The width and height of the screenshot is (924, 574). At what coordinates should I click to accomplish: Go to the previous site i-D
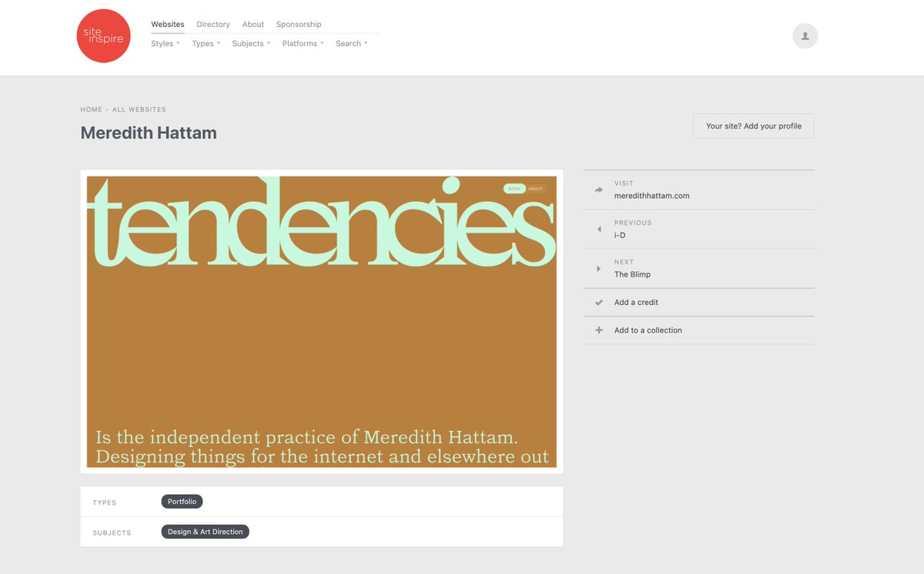coord(620,235)
